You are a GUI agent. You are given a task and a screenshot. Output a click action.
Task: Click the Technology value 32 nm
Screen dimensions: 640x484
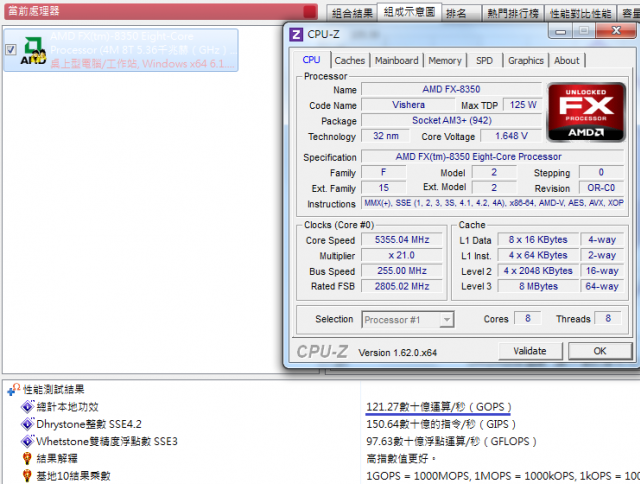tap(386, 136)
